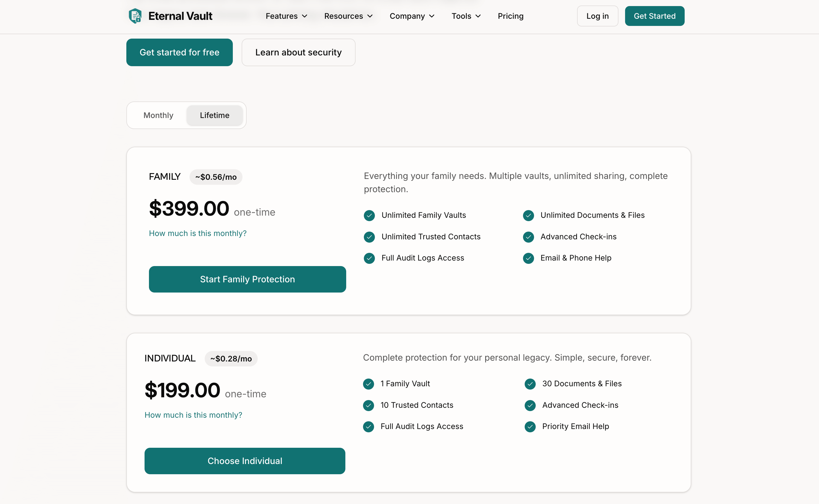
Task: Click the checkmark beside 30 Documents & Files
Action: tap(530, 384)
